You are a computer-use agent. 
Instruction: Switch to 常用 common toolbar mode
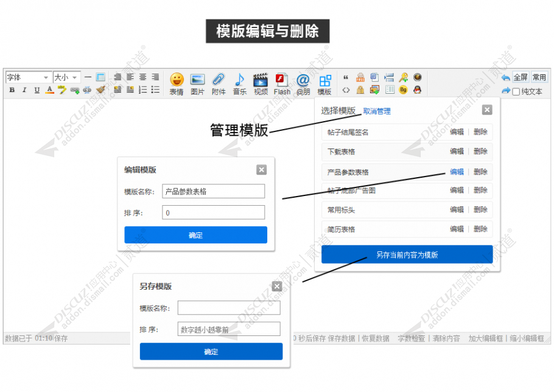539,77
